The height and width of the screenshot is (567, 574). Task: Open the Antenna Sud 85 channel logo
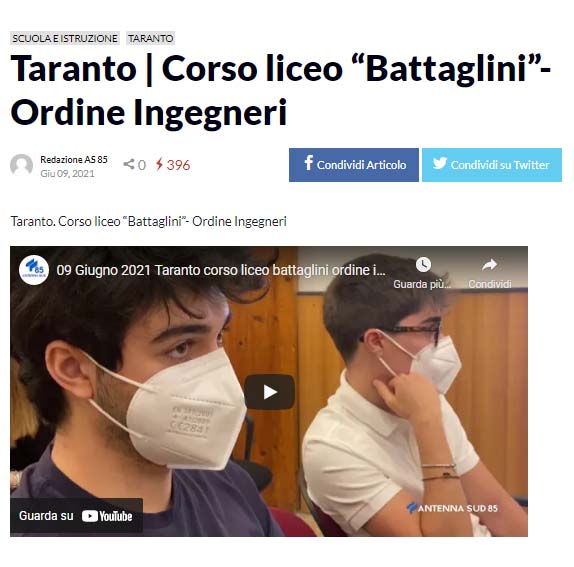click(34, 270)
